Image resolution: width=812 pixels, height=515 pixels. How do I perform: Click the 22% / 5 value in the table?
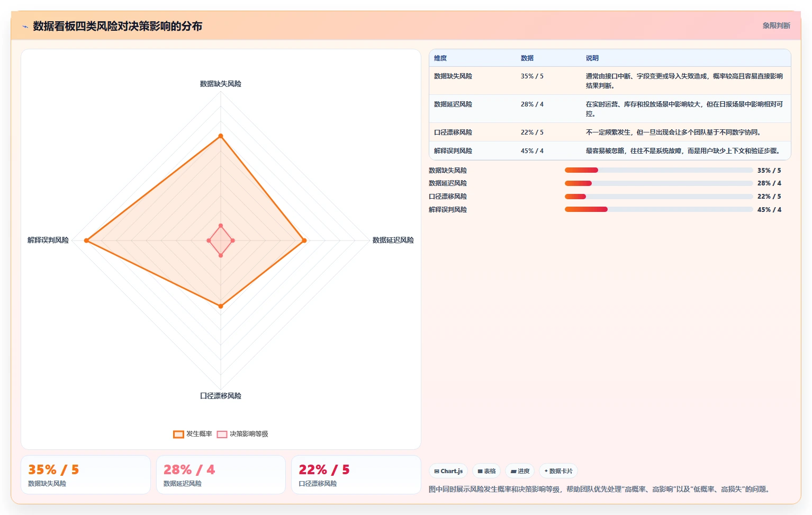pos(532,132)
